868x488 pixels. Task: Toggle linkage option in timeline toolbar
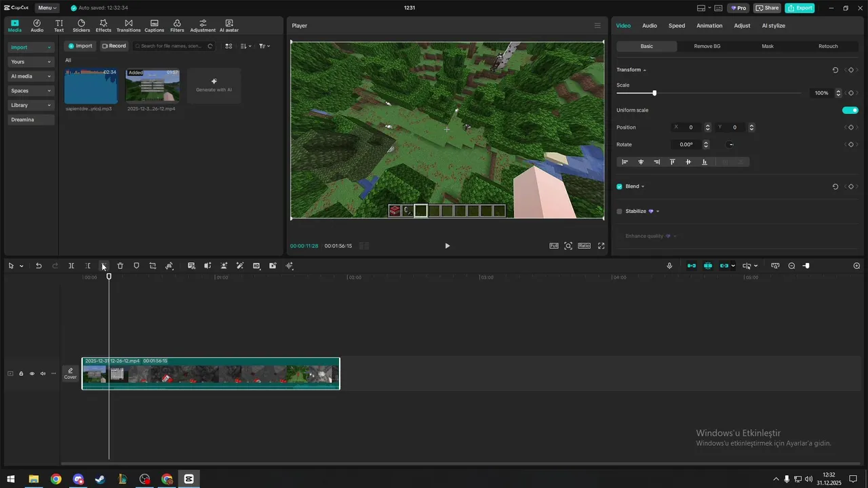(724, 266)
